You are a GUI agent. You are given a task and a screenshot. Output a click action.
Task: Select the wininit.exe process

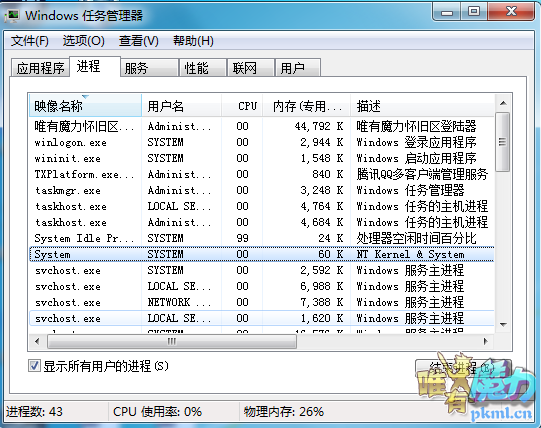262,158
